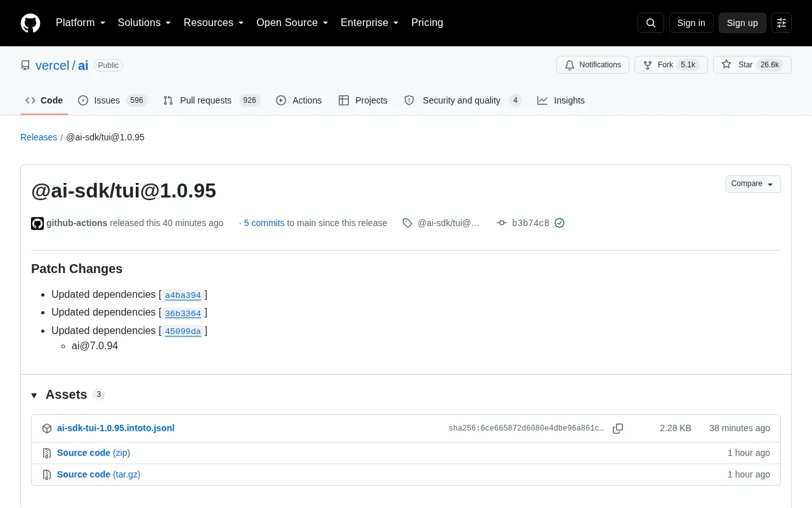Click the Sign up button

pos(742,23)
